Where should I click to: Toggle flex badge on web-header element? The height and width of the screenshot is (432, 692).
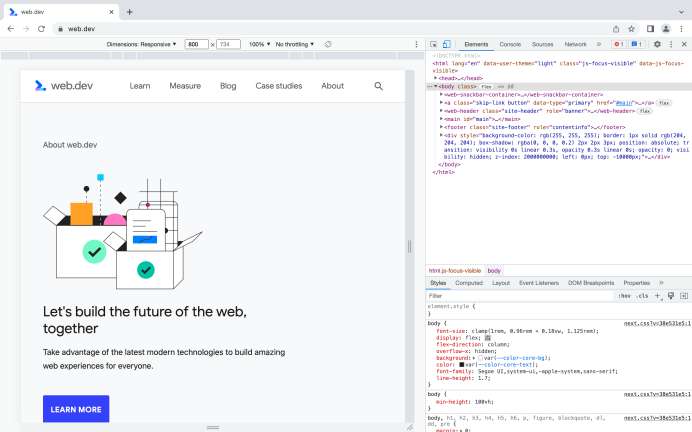coord(645,111)
